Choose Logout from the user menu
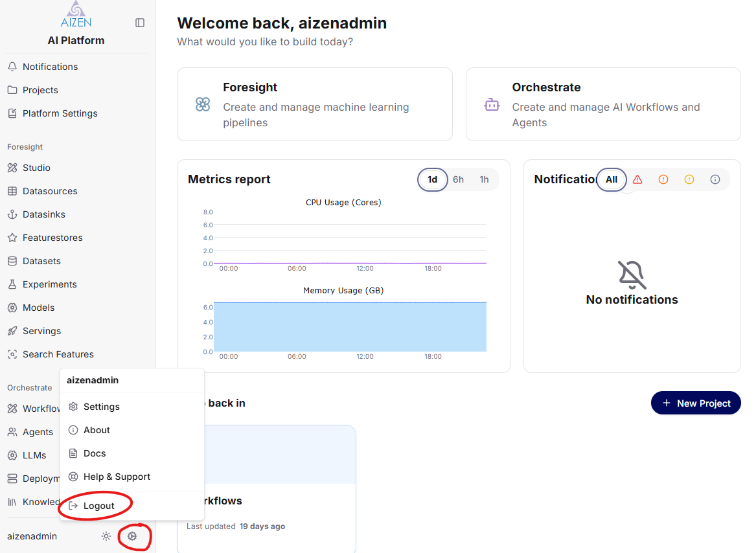756x553 pixels. pos(98,506)
